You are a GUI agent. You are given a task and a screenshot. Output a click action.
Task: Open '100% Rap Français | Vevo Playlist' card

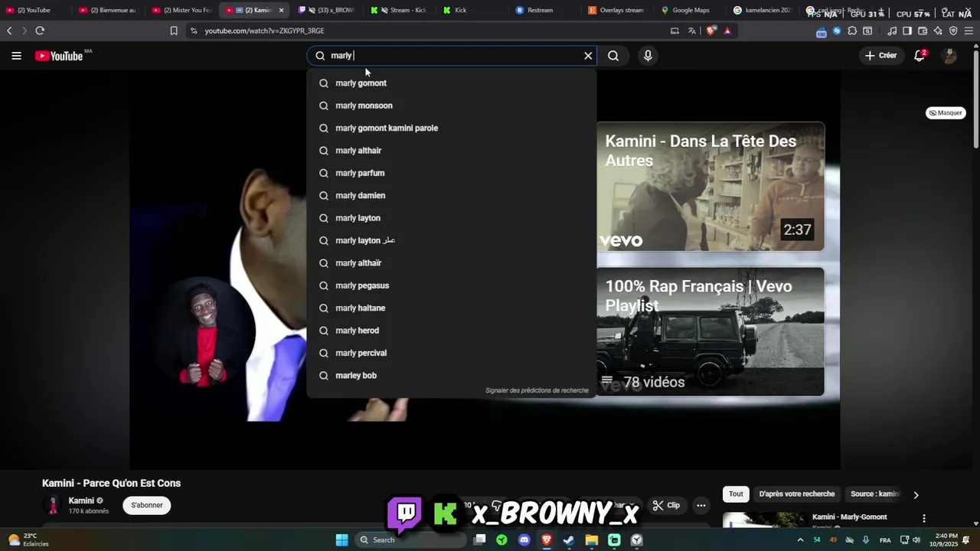710,331
